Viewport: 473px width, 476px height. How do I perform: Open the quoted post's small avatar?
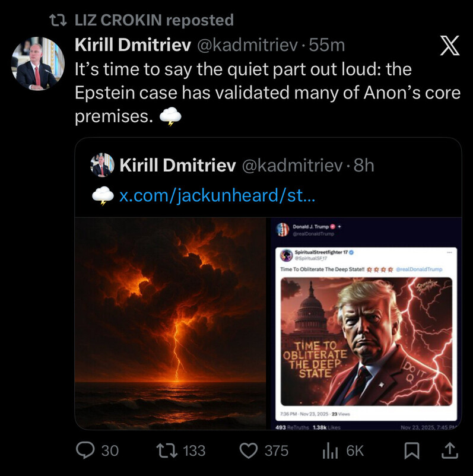click(x=102, y=165)
